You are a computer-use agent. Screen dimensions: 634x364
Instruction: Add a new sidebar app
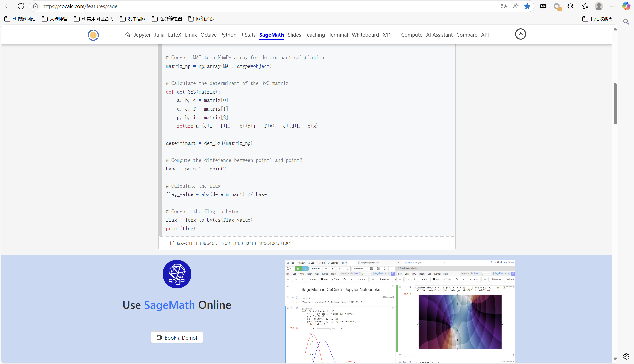626,46
